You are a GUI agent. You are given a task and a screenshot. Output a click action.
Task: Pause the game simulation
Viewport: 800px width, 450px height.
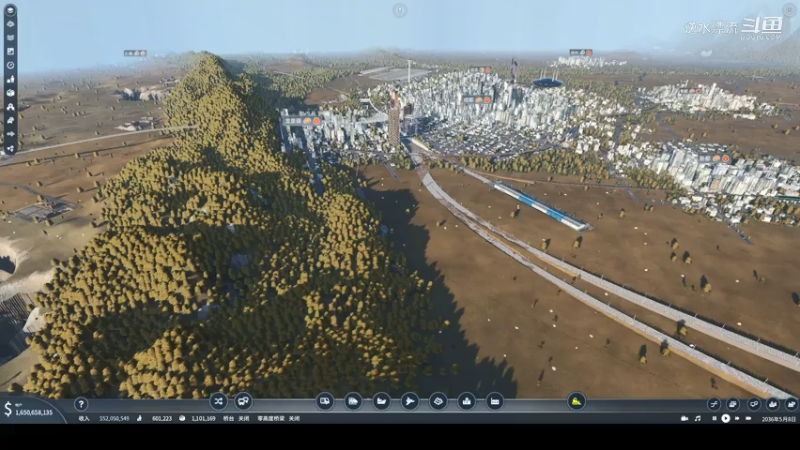(714, 418)
